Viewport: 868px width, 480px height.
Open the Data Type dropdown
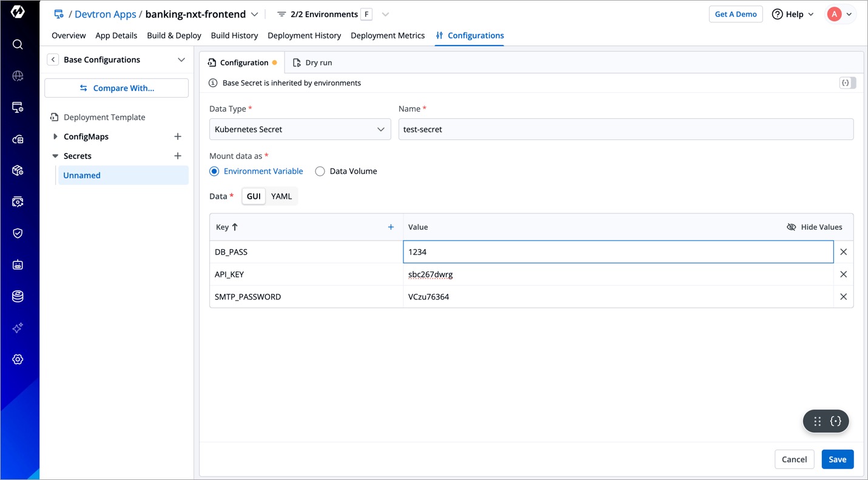click(300, 130)
